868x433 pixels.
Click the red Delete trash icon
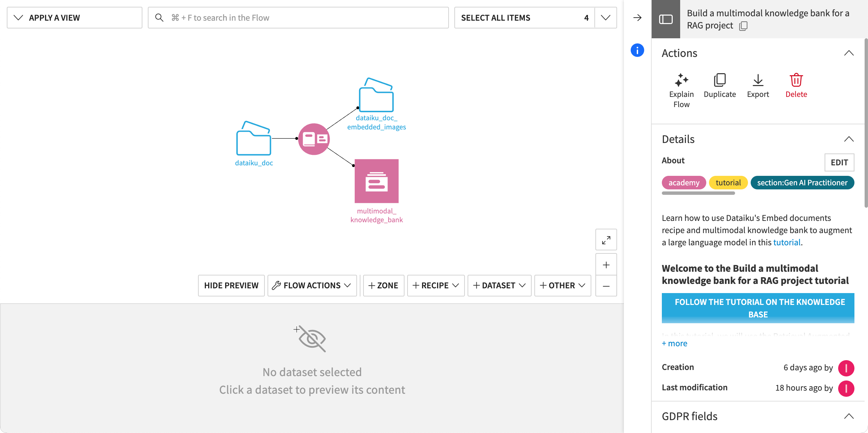pyautogui.click(x=796, y=80)
